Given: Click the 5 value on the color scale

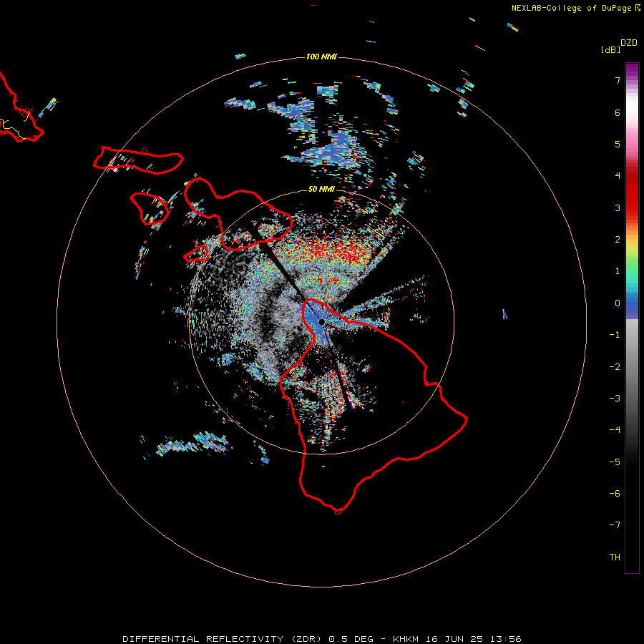Looking at the screenshot, I should click(x=618, y=144).
